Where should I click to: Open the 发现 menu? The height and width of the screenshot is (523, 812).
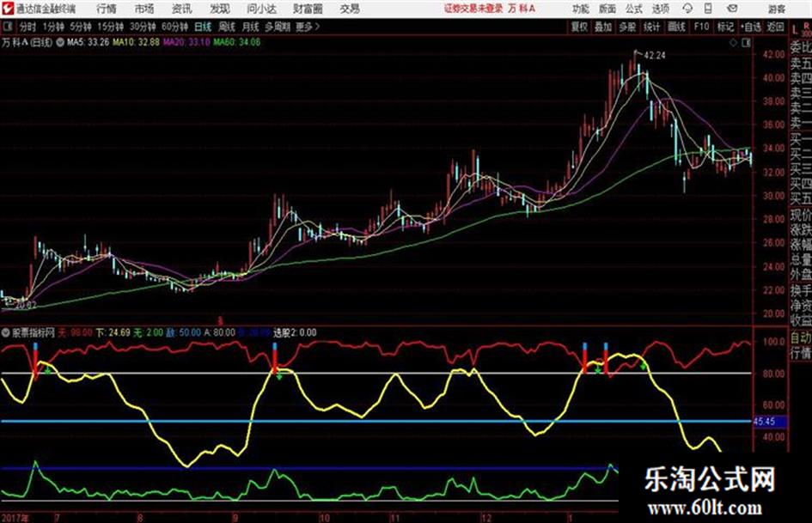coord(220,9)
